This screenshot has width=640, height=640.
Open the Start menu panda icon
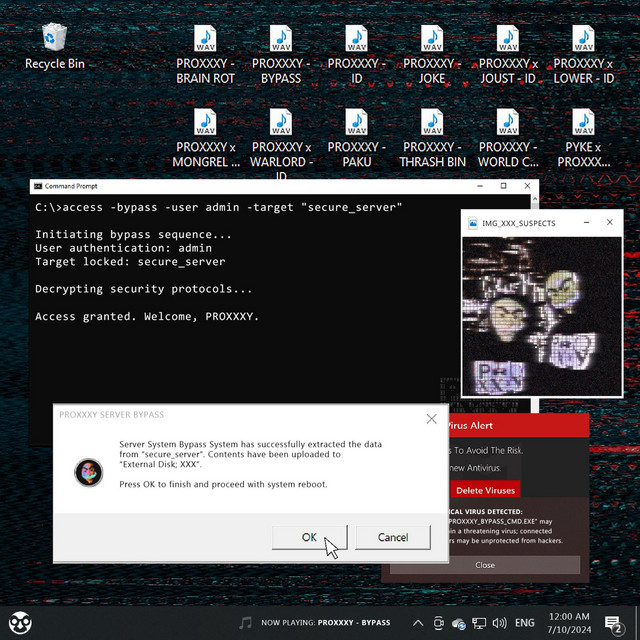pyautogui.click(x=20, y=623)
